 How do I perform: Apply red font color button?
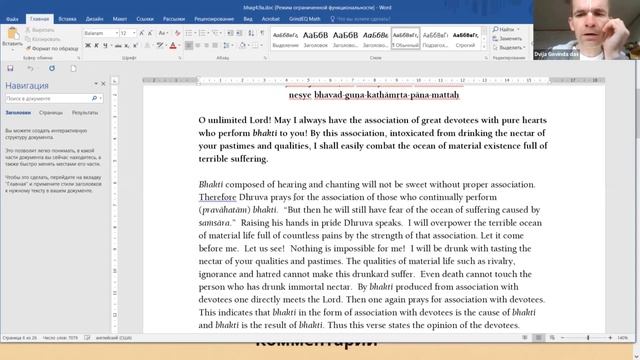(173, 45)
